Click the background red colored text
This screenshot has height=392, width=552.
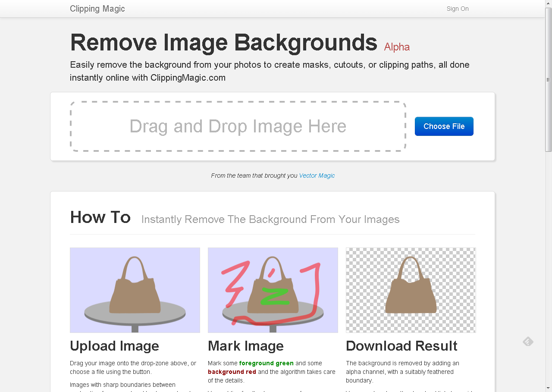(x=232, y=372)
